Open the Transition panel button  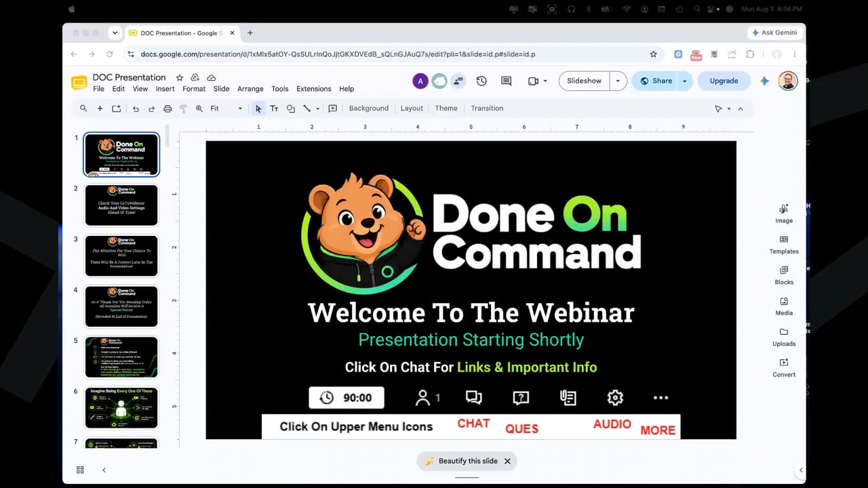coord(487,108)
